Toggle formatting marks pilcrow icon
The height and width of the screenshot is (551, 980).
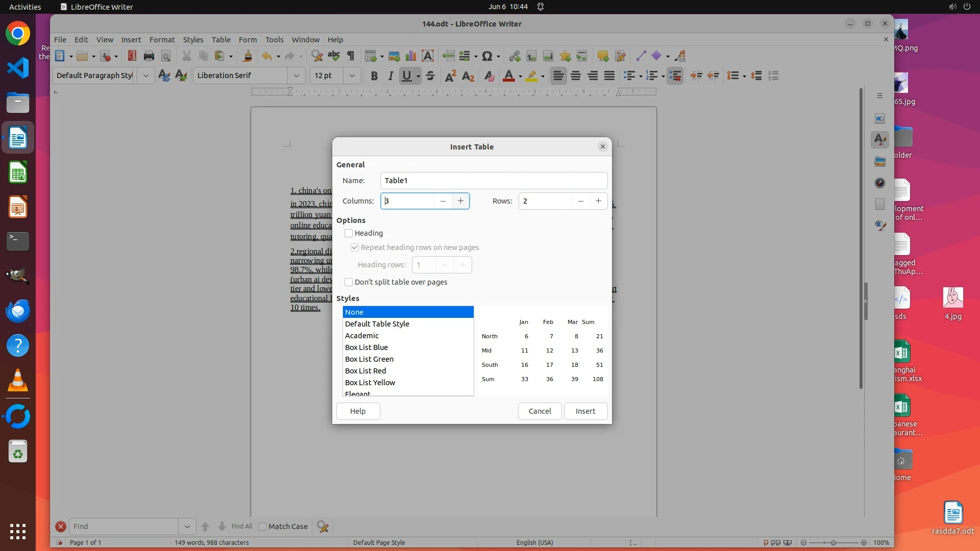click(x=351, y=56)
